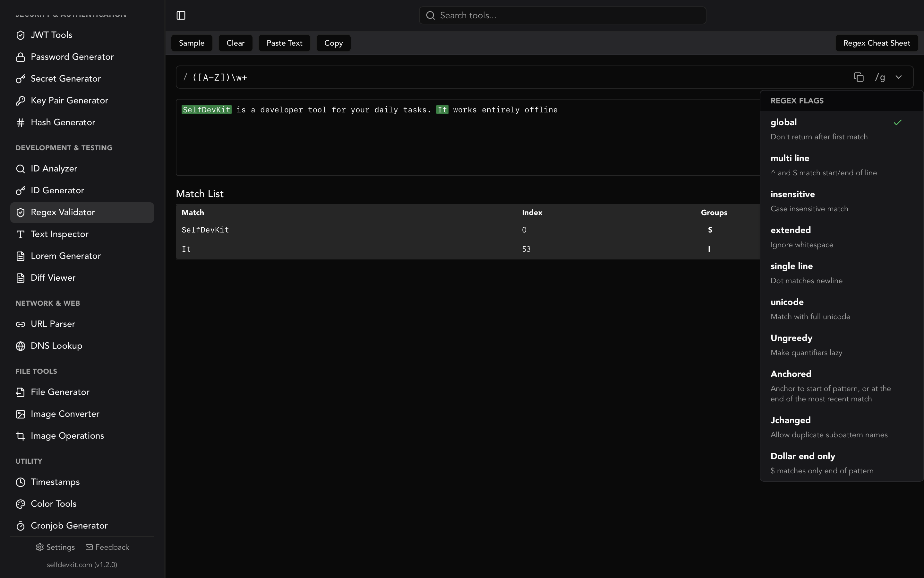Open the Feedback link

pos(107,547)
